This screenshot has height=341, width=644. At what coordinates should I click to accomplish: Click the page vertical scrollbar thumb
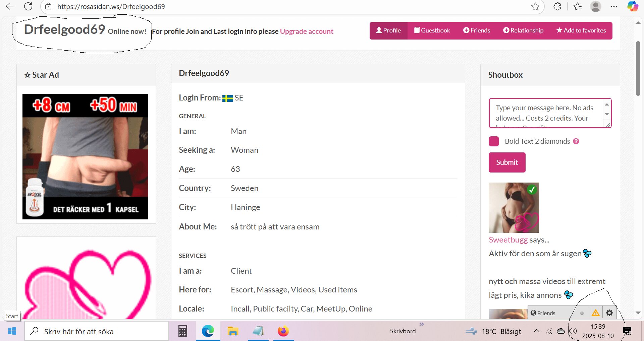(x=638, y=69)
